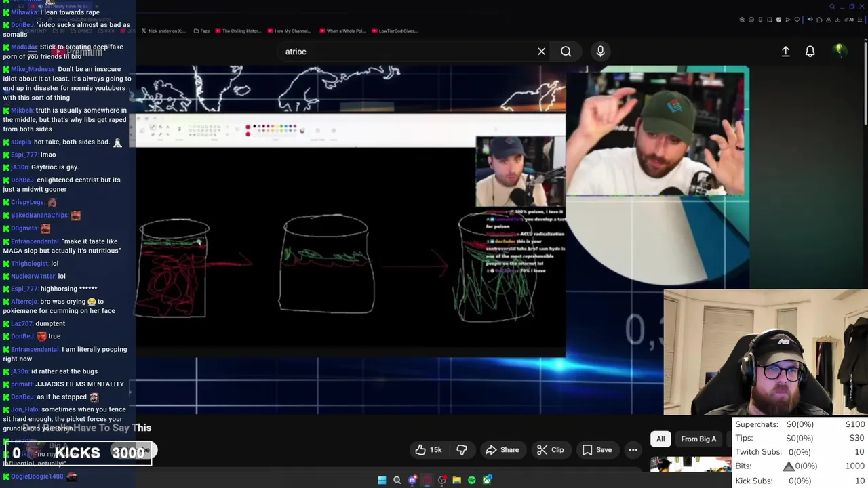Open more actions via the three-dot button
Screen dimensions: 868x488
[633, 450]
